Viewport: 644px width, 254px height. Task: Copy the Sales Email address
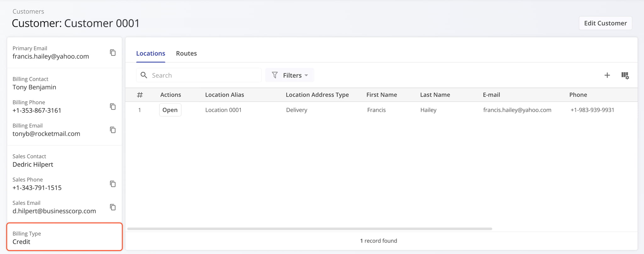(113, 207)
